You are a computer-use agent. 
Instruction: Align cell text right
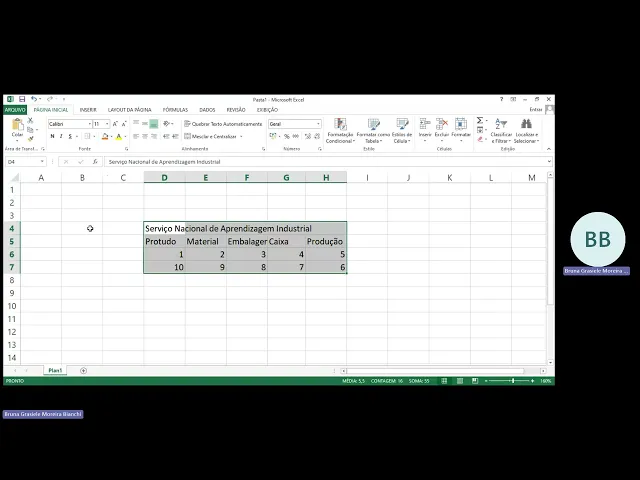(154, 136)
